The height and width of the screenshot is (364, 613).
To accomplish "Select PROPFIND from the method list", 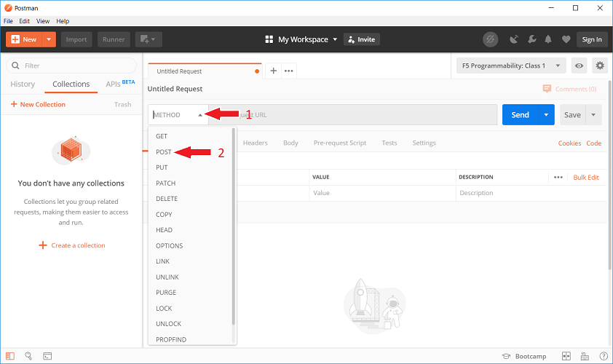I will pyautogui.click(x=191, y=339).
